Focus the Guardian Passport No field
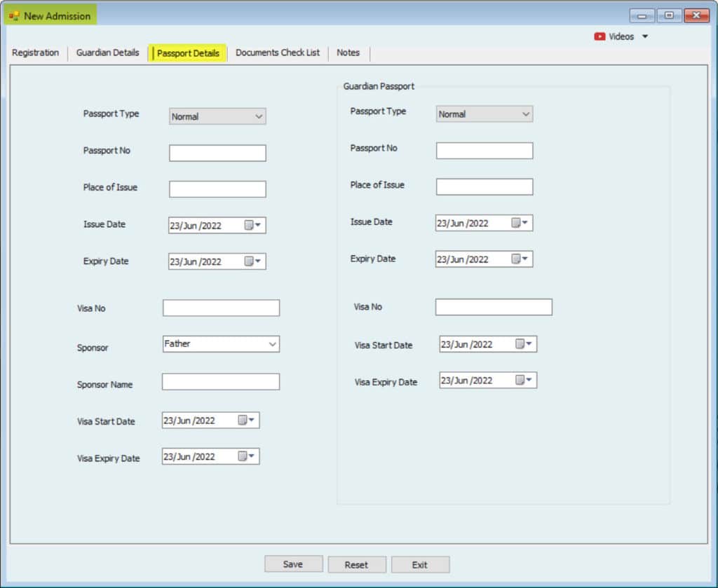718x588 pixels. coord(485,151)
